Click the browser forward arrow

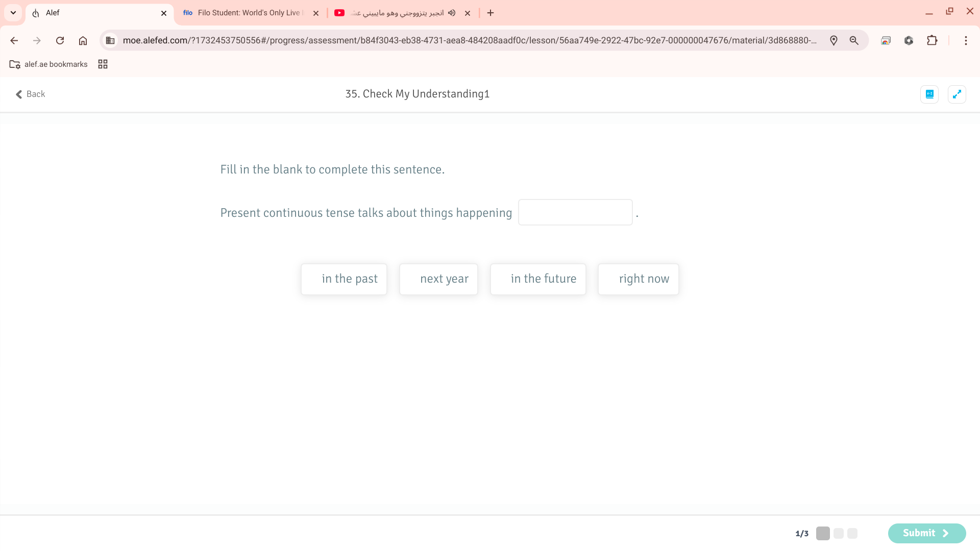click(37, 40)
